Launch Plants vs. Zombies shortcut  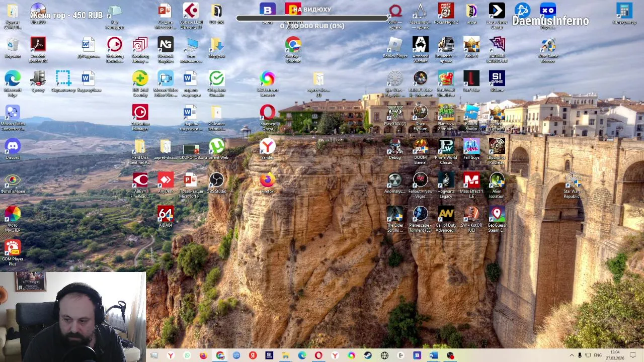(x=446, y=118)
